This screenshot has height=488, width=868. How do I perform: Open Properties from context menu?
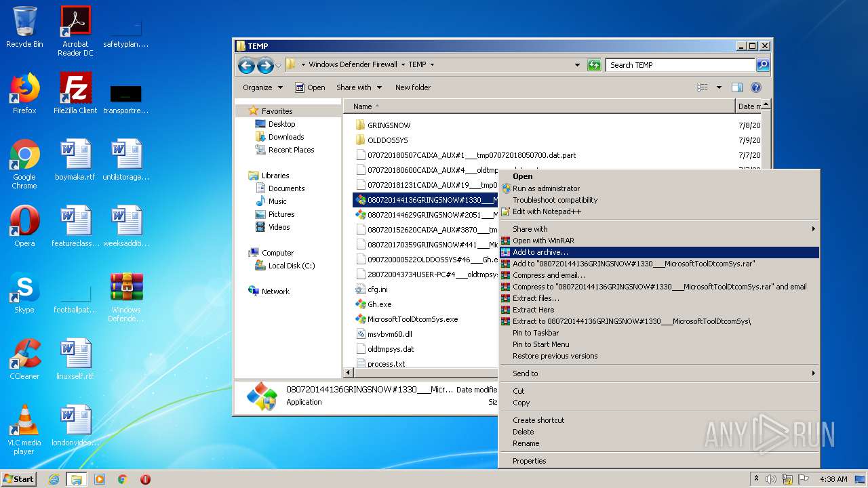tap(659, 461)
